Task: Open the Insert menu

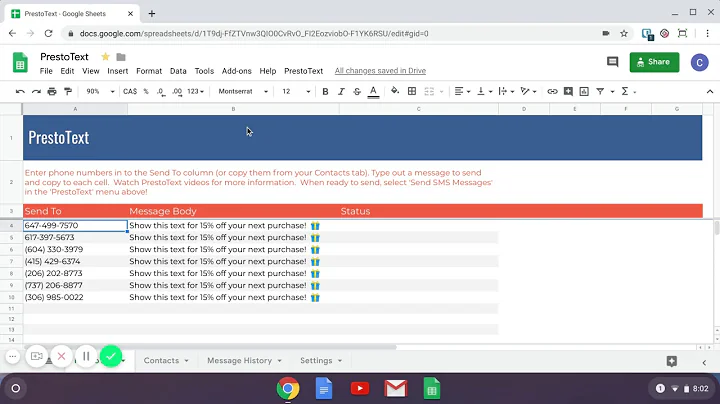Action: [118, 71]
